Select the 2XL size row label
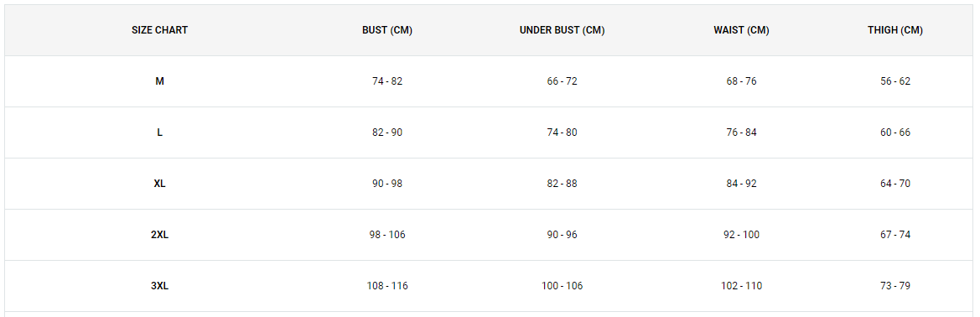980x317 pixels. click(x=159, y=235)
